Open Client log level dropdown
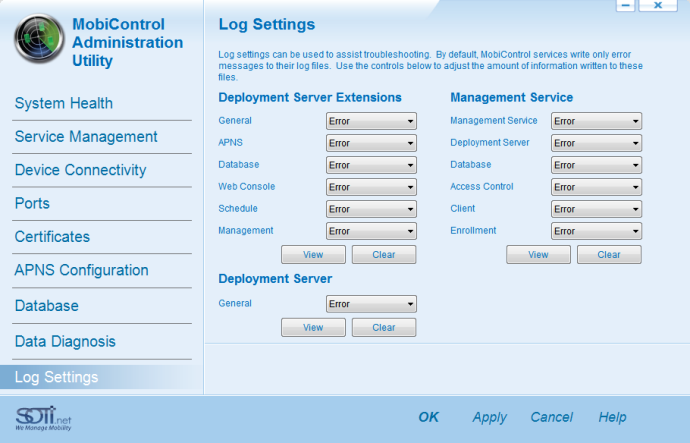Image resolution: width=690 pixels, height=443 pixels. coord(597,209)
